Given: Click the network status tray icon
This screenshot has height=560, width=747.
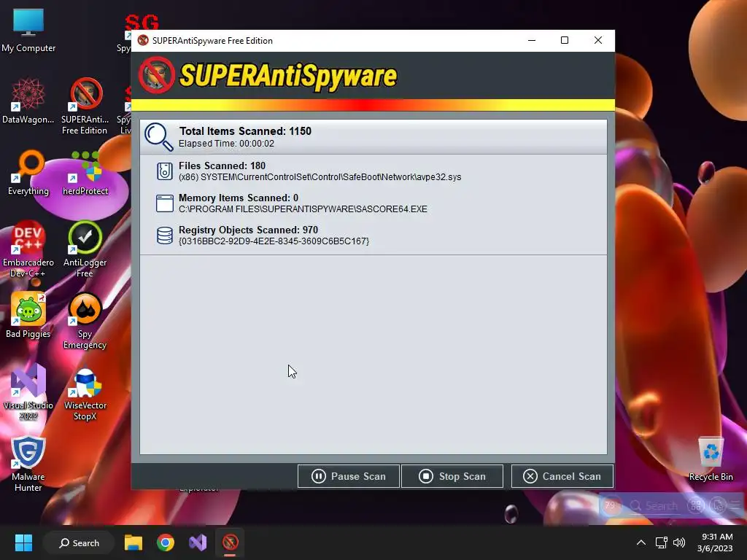Looking at the screenshot, I should click(661, 542).
